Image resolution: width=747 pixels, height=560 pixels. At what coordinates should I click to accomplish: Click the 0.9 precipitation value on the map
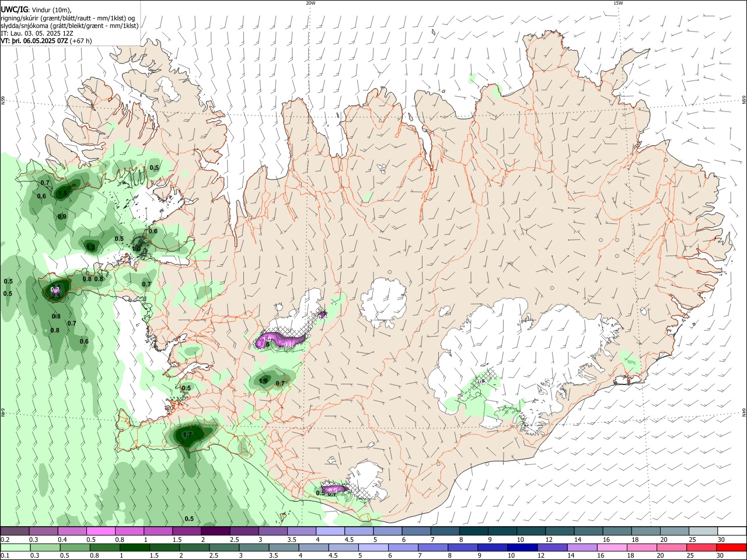(62, 217)
